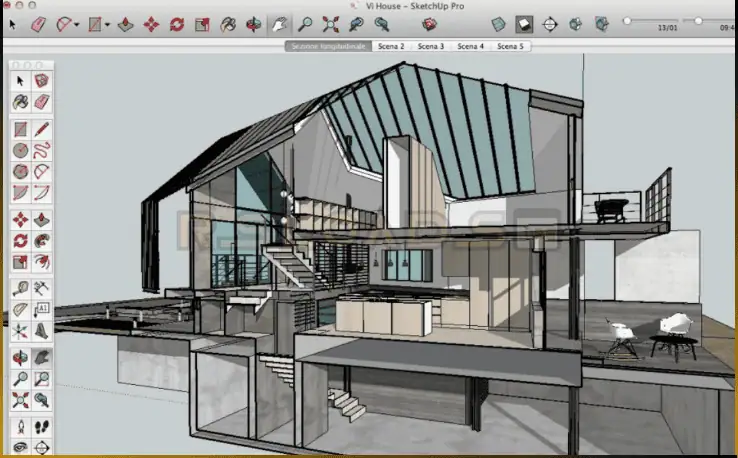Select the Follow Me tool

click(x=41, y=241)
